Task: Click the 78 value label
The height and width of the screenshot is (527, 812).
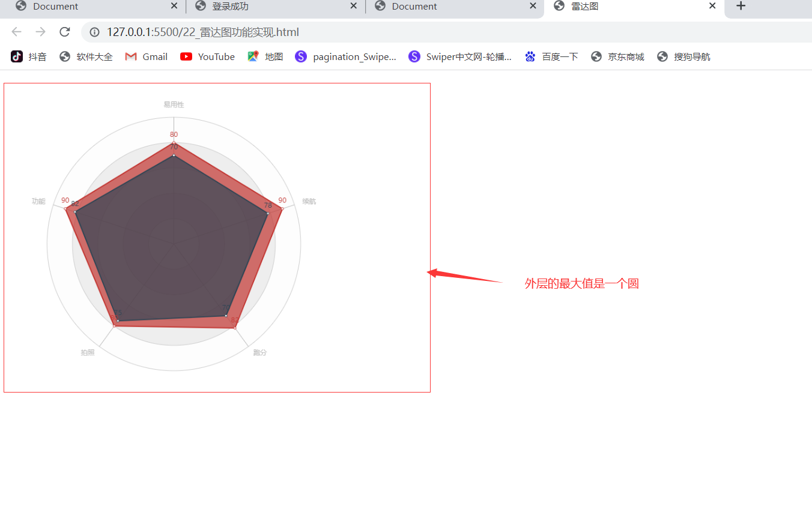Action: point(268,205)
